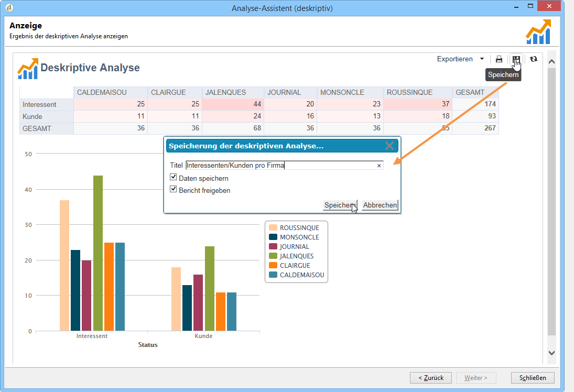Screen dimensions: 574x392
Task: Toggle the Bericht freigeben checkbox
Action: click(173, 189)
